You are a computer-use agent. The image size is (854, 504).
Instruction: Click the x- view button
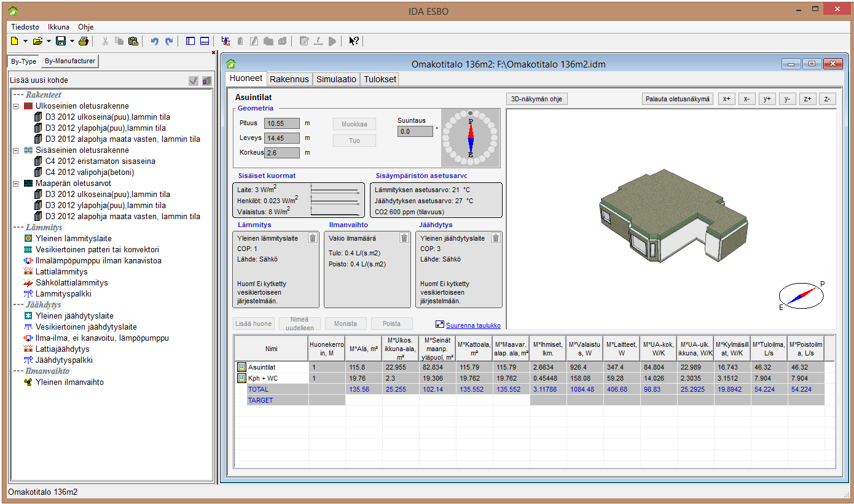click(x=746, y=99)
